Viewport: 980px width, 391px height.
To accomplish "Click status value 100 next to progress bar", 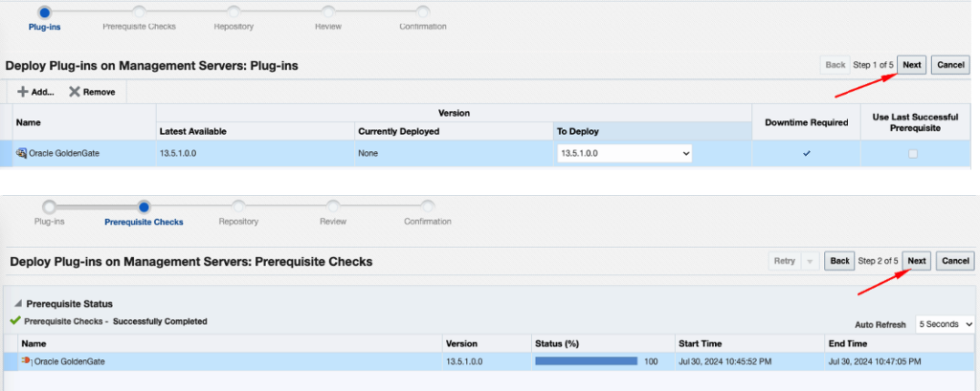I will pyautogui.click(x=650, y=361).
